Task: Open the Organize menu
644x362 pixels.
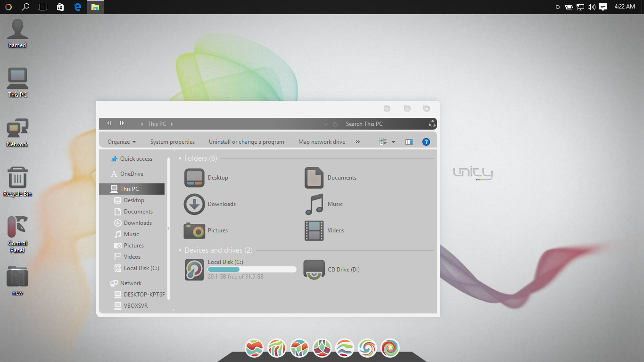Action: tap(121, 142)
